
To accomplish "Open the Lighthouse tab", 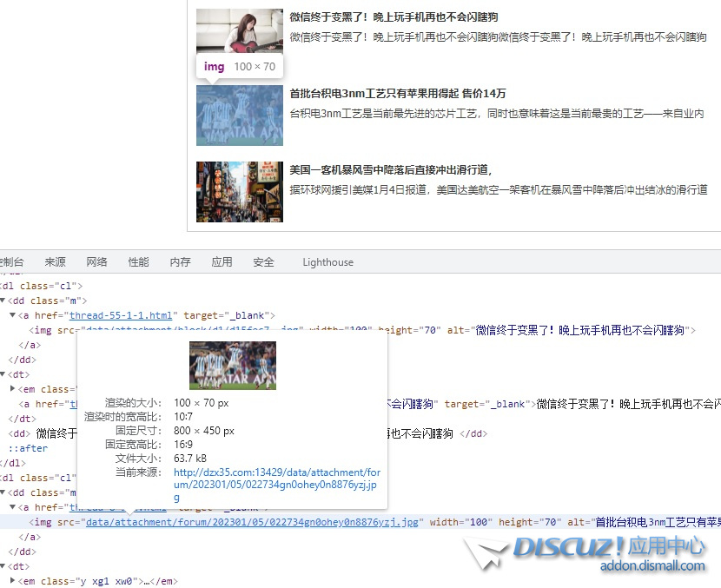I will coord(327,262).
